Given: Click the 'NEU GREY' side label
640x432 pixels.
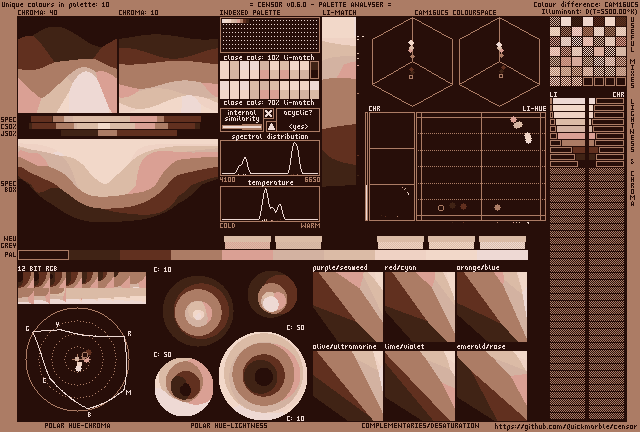Looking at the screenshot, I should [x=9, y=242].
